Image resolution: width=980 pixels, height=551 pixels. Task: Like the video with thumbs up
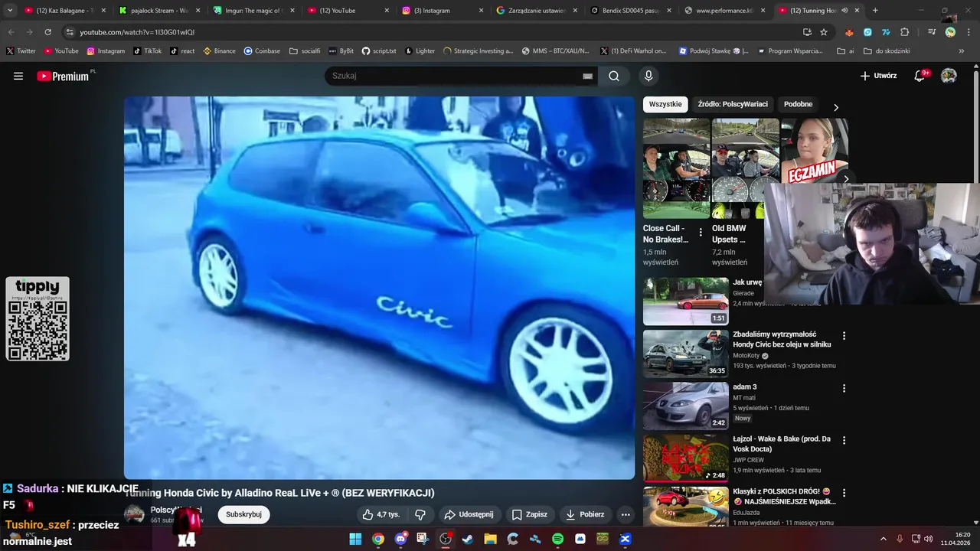pos(381,514)
